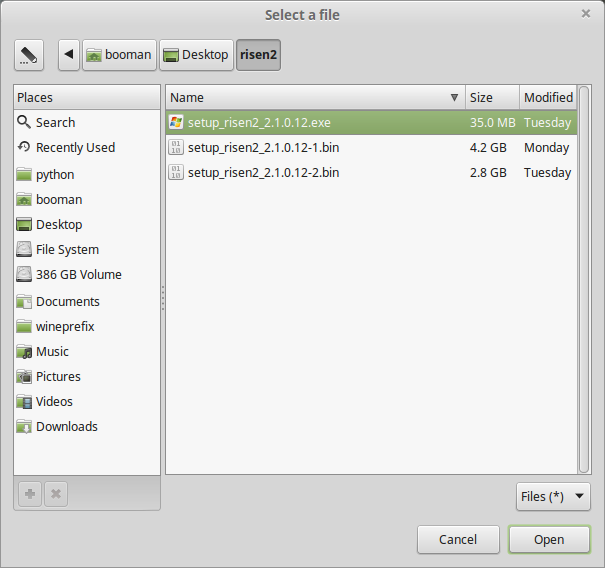
Task: Open Search in Places sidebar
Action: click(87, 122)
